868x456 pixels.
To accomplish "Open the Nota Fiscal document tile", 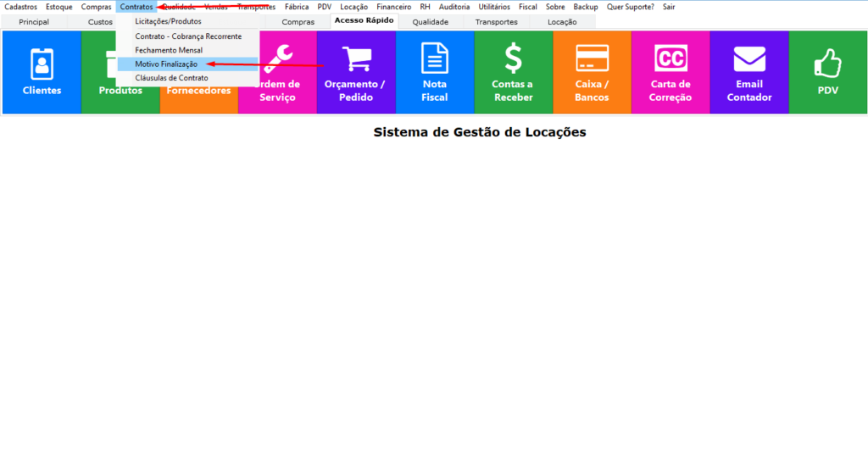I will tap(435, 72).
